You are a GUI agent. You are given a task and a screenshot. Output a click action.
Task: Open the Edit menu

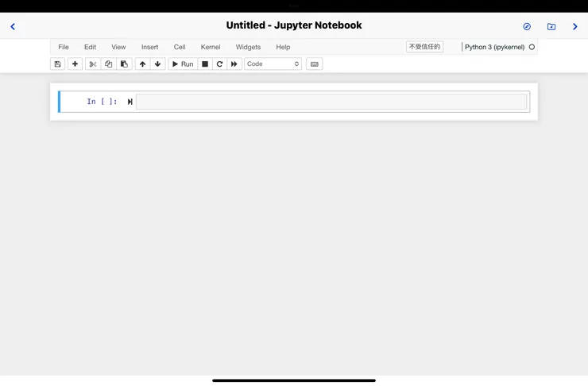tap(90, 47)
